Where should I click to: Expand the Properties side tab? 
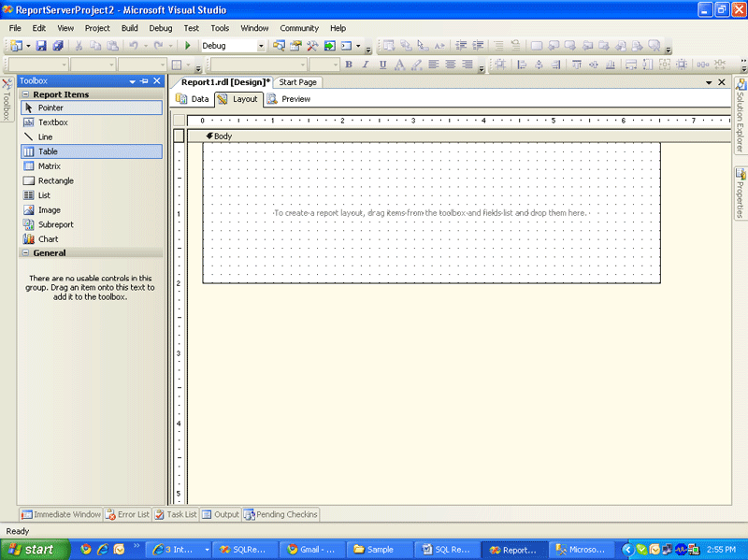[x=741, y=193]
